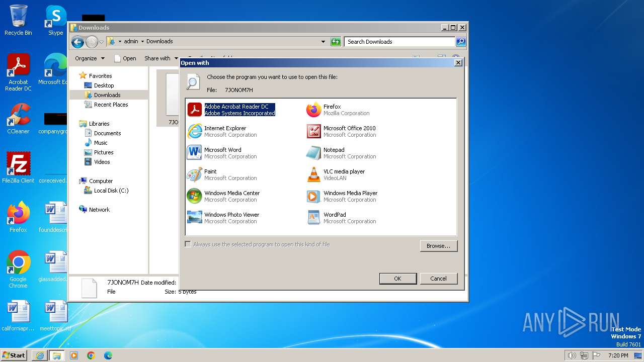644x362 pixels.
Task: Pick the Microsoft Office 2010 icon
Action: click(x=313, y=131)
